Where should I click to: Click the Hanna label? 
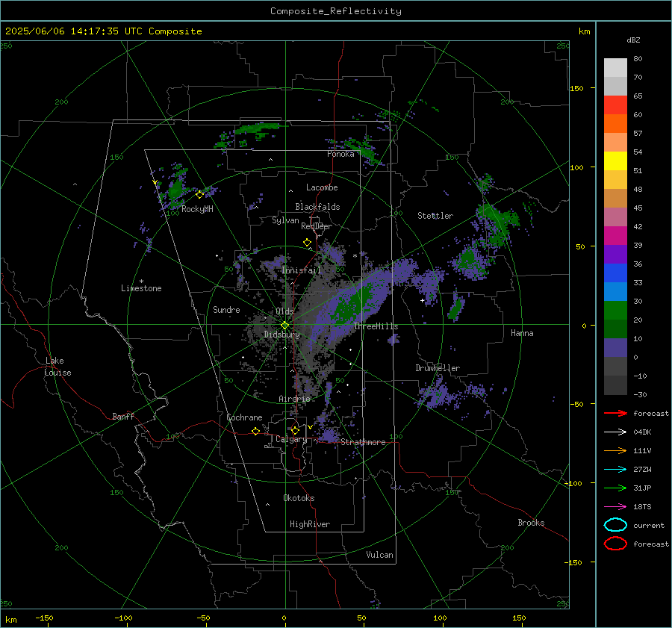tap(522, 333)
